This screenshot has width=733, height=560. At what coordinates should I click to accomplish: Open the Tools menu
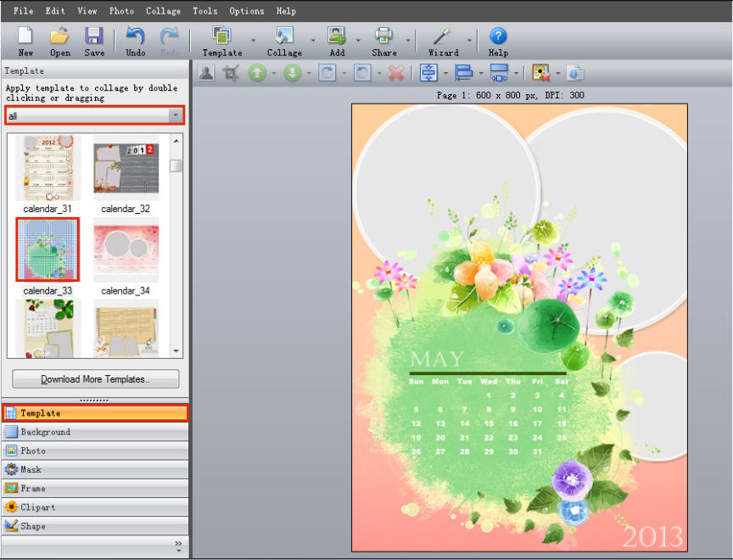point(204,11)
